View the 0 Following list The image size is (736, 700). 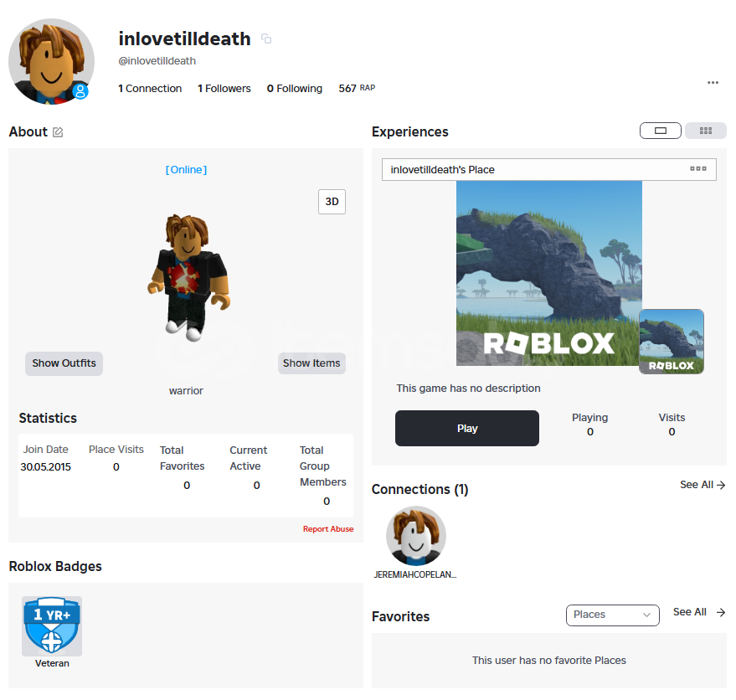[x=295, y=88]
